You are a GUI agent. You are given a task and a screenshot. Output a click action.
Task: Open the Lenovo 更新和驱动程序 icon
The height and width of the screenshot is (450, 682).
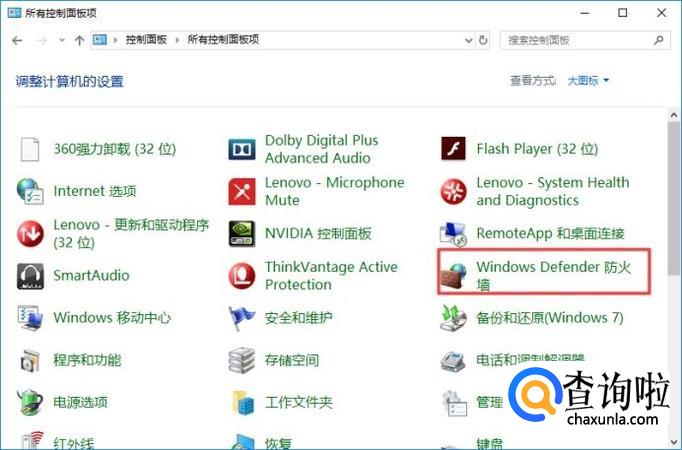(x=30, y=233)
